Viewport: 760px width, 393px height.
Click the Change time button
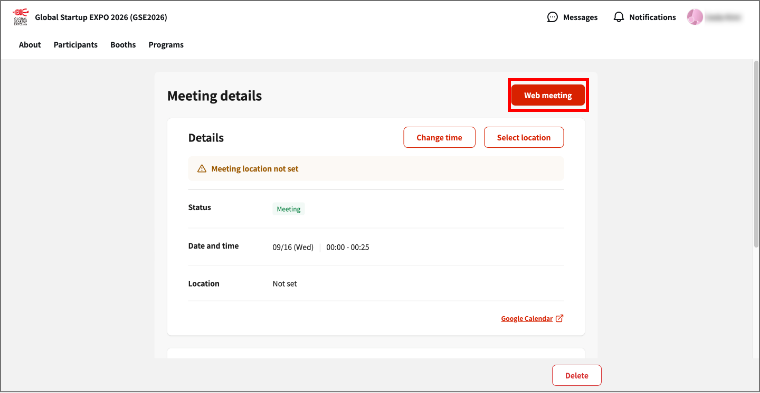[x=439, y=137]
